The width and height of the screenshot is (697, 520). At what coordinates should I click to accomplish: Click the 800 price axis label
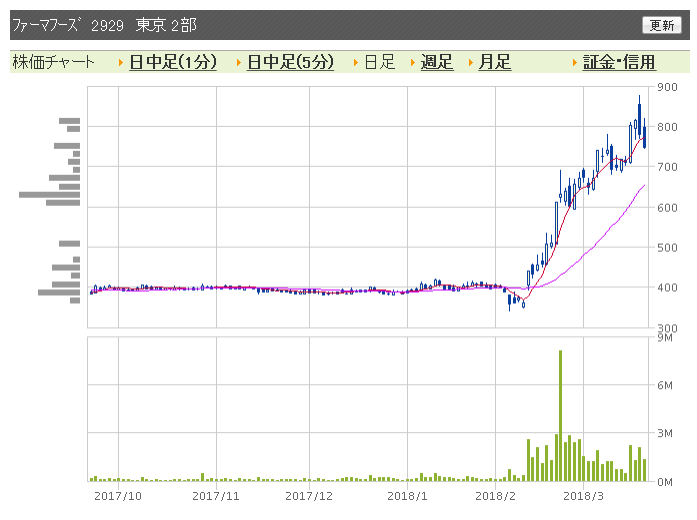[667, 127]
